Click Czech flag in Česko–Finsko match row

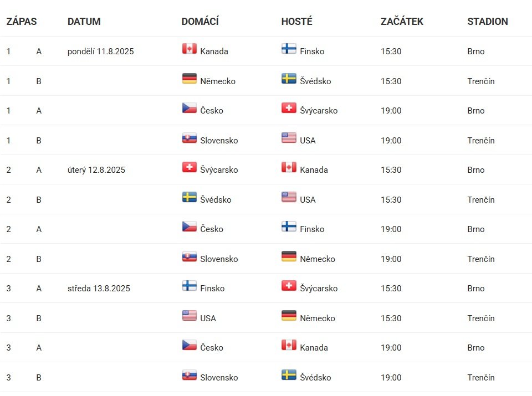[x=190, y=227]
